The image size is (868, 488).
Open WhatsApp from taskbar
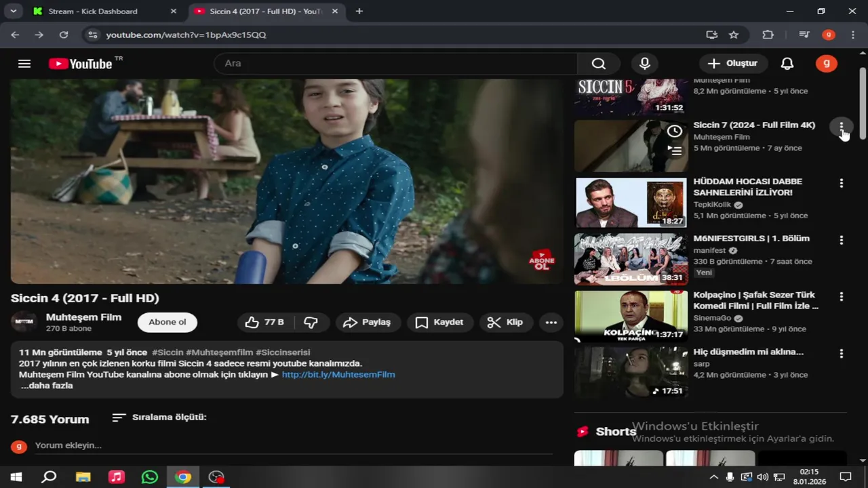(x=150, y=477)
